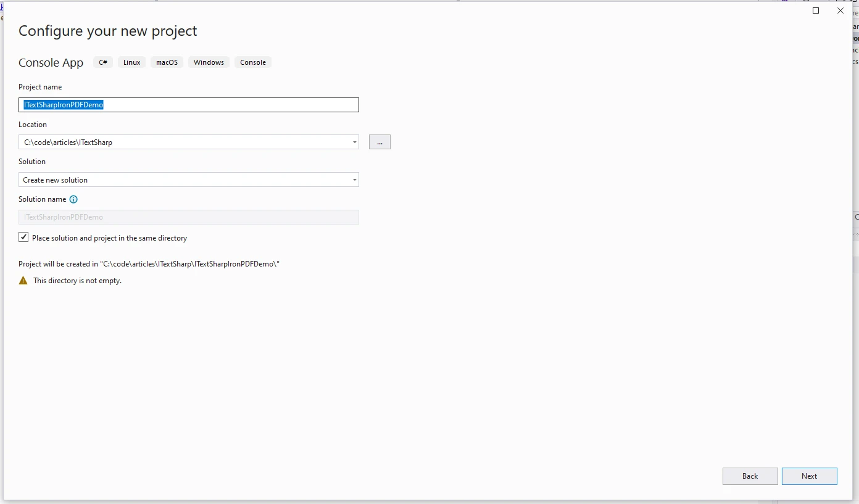The image size is (859, 504).
Task: Click the directory not empty warning icon
Action: (23, 281)
